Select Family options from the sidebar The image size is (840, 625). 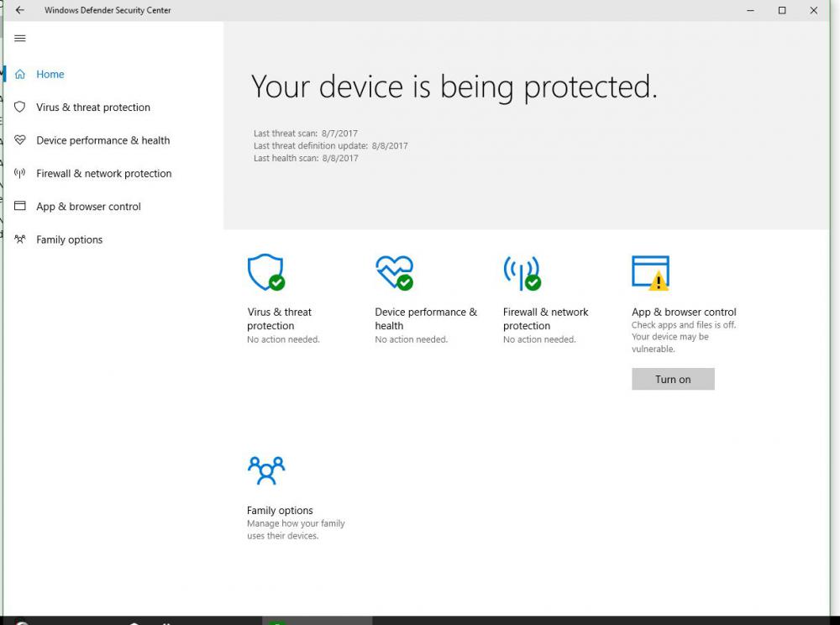tap(69, 239)
